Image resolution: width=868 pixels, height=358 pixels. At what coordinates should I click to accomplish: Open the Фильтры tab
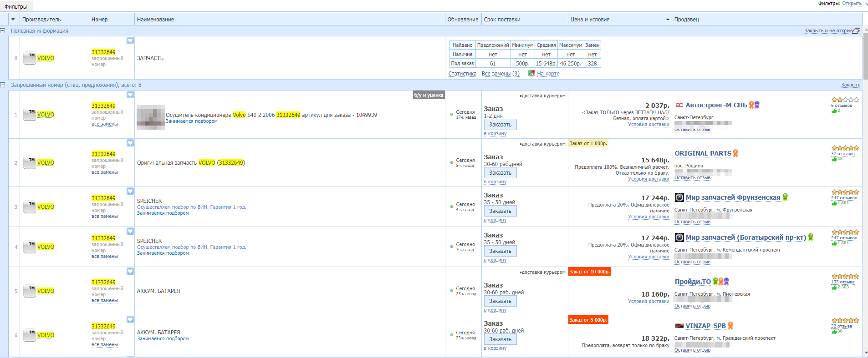point(16,6)
